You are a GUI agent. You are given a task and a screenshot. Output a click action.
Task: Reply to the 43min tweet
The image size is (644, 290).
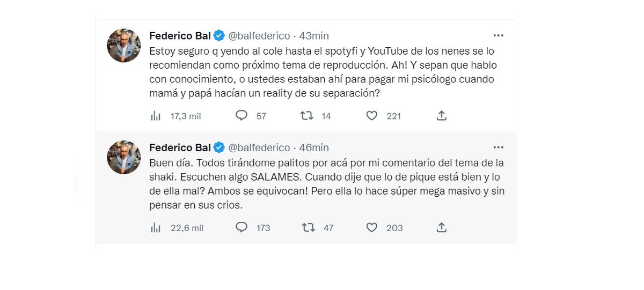click(242, 116)
